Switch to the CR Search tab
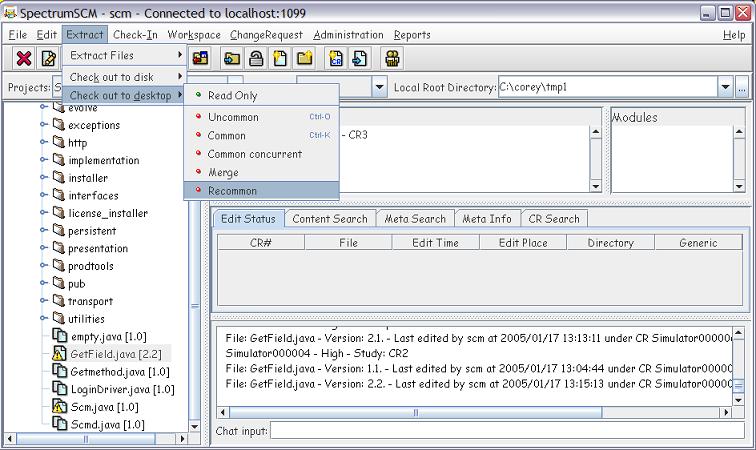This screenshot has width=756, height=450. click(554, 219)
